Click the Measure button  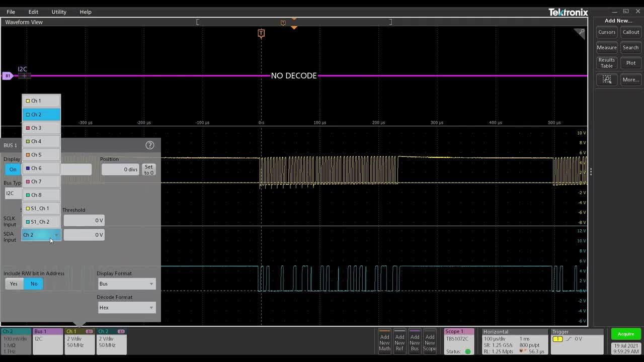[x=607, y=48]
